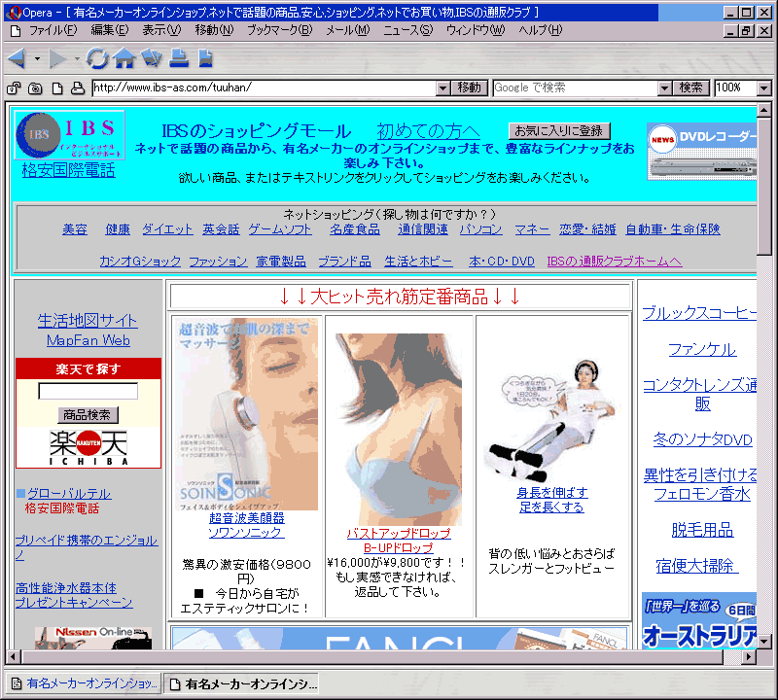Open the 生活地図サイト MapFan Web link

(x=88, y=331)
